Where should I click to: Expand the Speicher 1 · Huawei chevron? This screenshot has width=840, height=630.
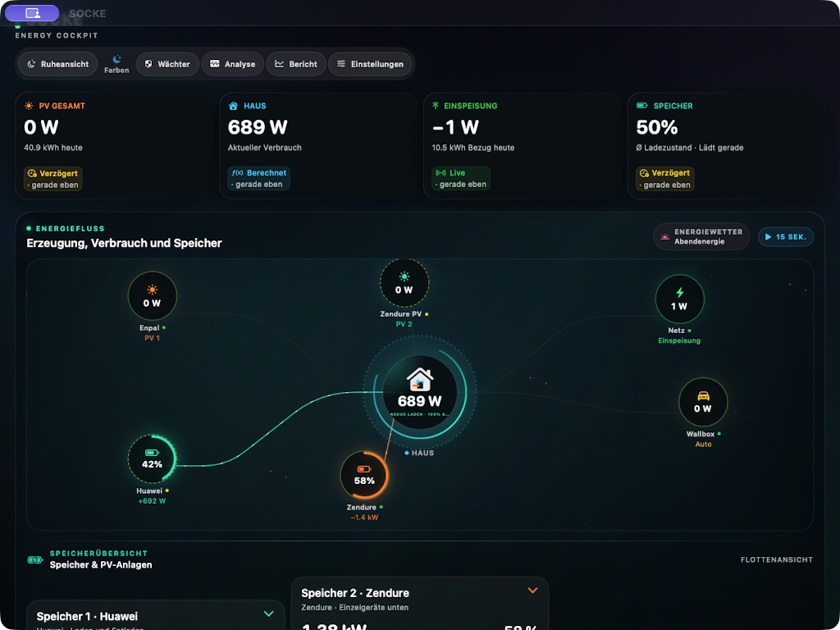pyautogui.click(x=268, y=614)
